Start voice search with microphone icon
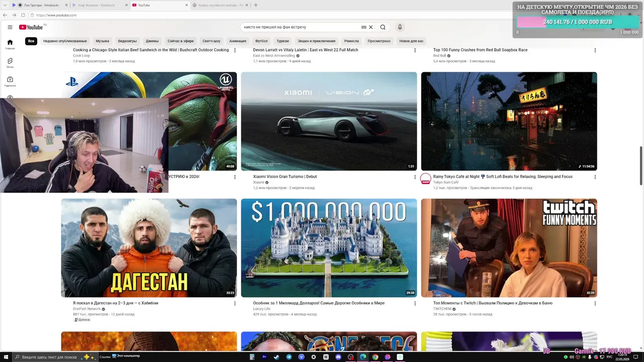 400,27
